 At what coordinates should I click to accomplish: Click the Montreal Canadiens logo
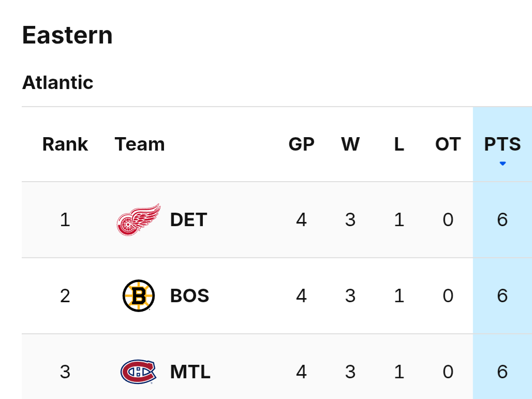[x=138, y=372]
